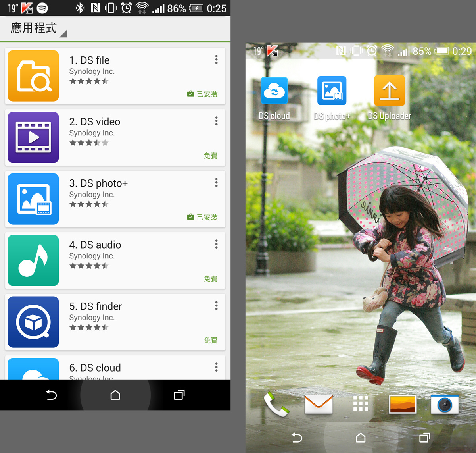Select the '5. DS finder' title
Image resolution: width=476 pixels, height=453 pixels.
96,306
